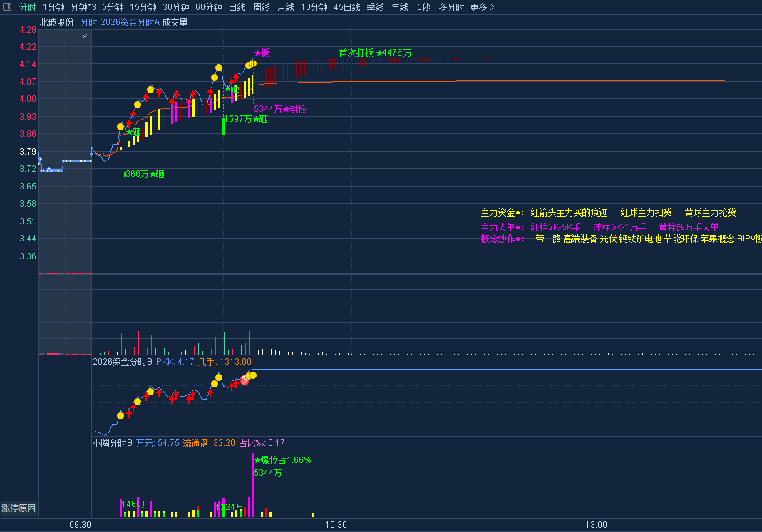The width and height of the screenshot is (762, 532).
Task: Click the panel layout icon at top-left
Action: click(7, 7)
